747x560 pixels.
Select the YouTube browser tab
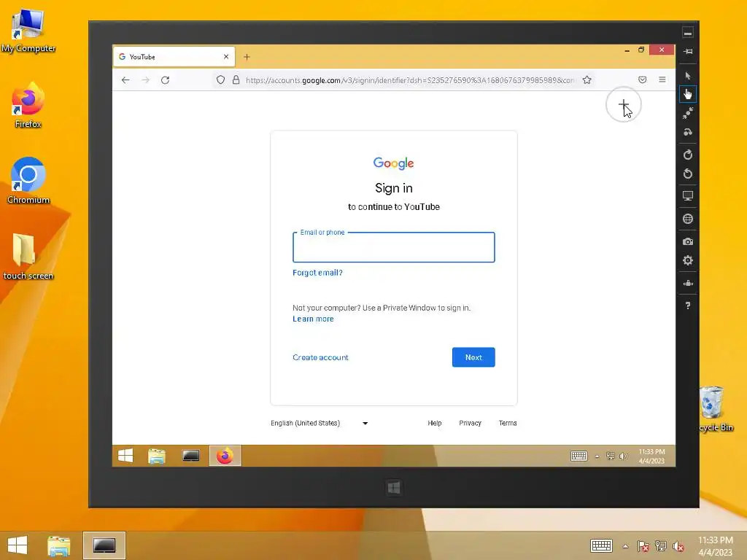point(174,57)
